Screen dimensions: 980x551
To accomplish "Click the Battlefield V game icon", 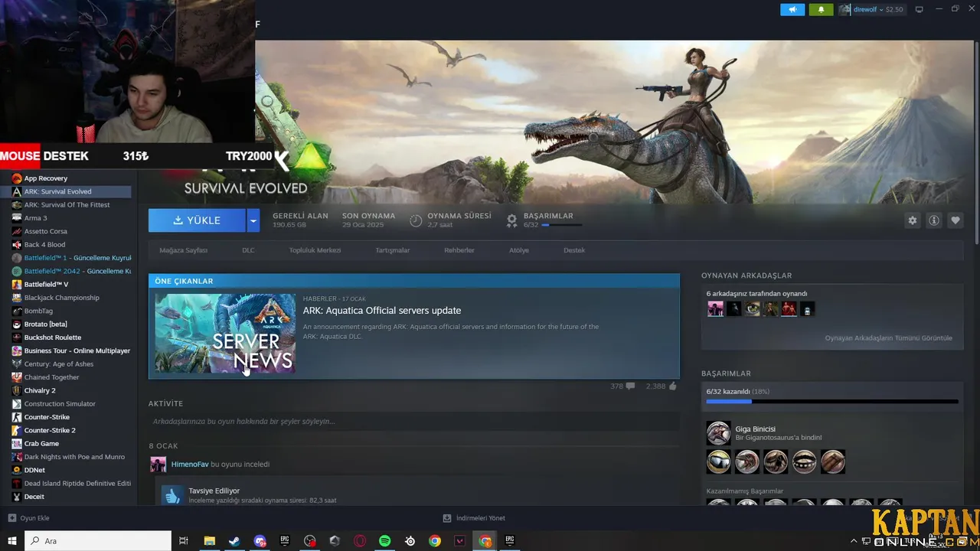I will [17, 285].
